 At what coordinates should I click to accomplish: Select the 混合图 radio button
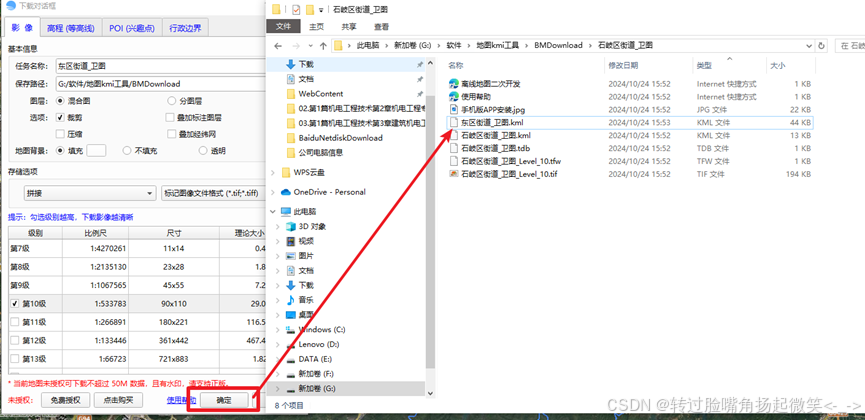point(60,101)
